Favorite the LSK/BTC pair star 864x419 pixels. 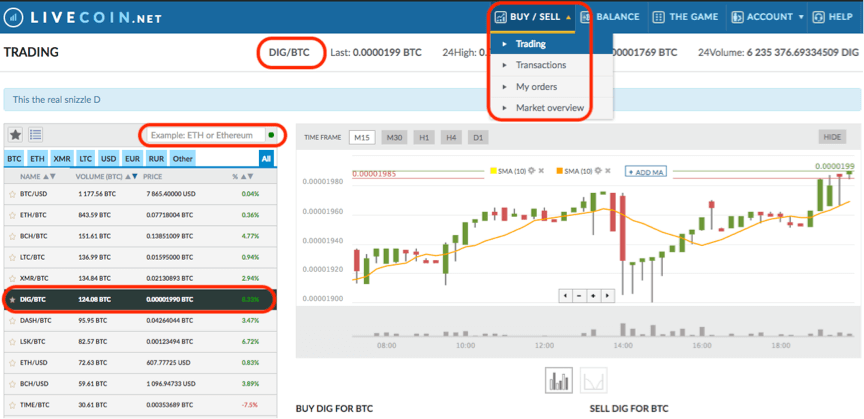[x=12, y=342]
